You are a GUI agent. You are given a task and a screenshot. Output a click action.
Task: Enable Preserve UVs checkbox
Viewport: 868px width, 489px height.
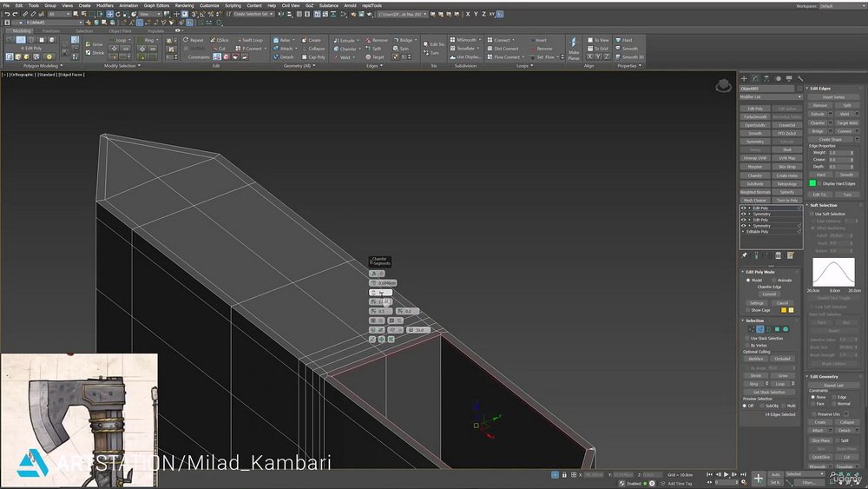pyautogui.click(x=813, y=414)
